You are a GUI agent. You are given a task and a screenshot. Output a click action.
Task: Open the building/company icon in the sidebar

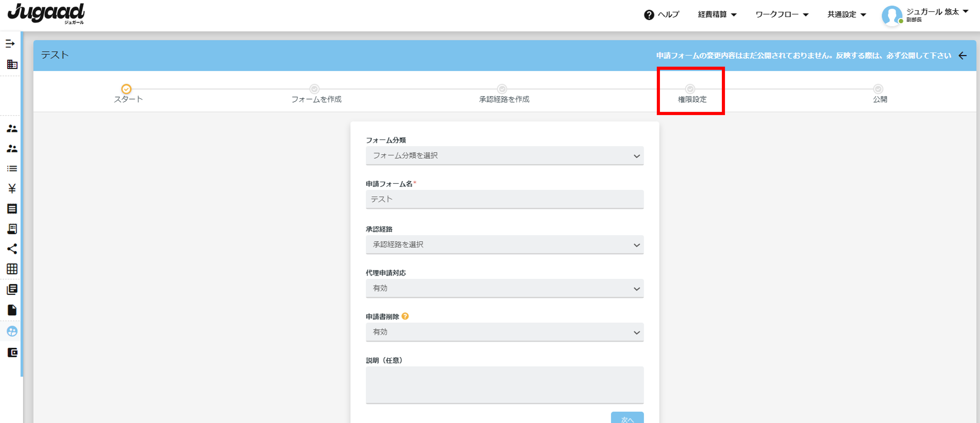[12, 64]
